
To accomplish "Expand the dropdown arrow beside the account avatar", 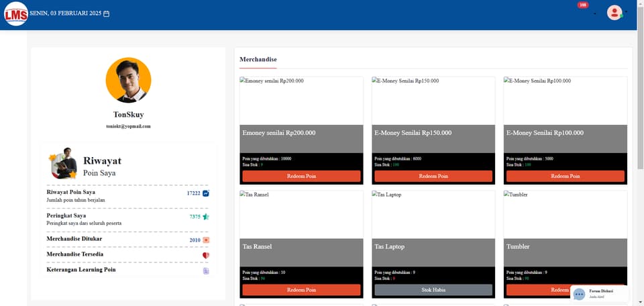I will point(627,11).
